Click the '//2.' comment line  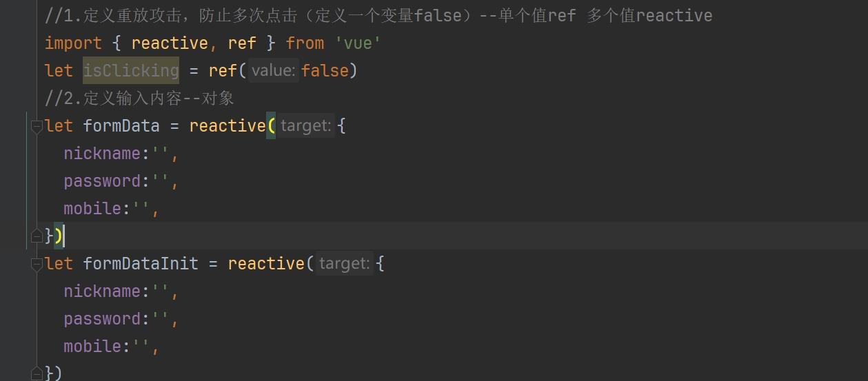(x=139, y=98)
